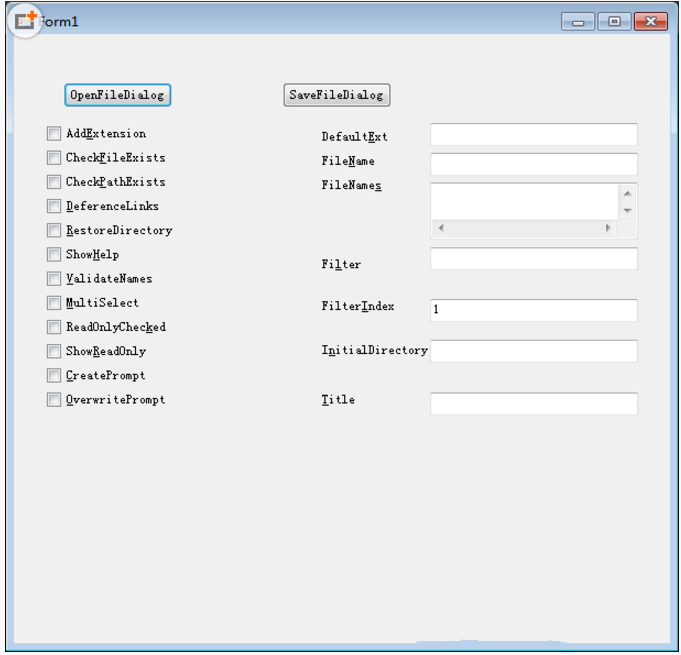Click the SaveFileDialog button
681x655 pixels.
click(x=336, y=95)
